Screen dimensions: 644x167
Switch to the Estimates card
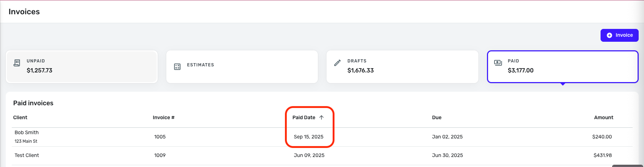(242, 66)
